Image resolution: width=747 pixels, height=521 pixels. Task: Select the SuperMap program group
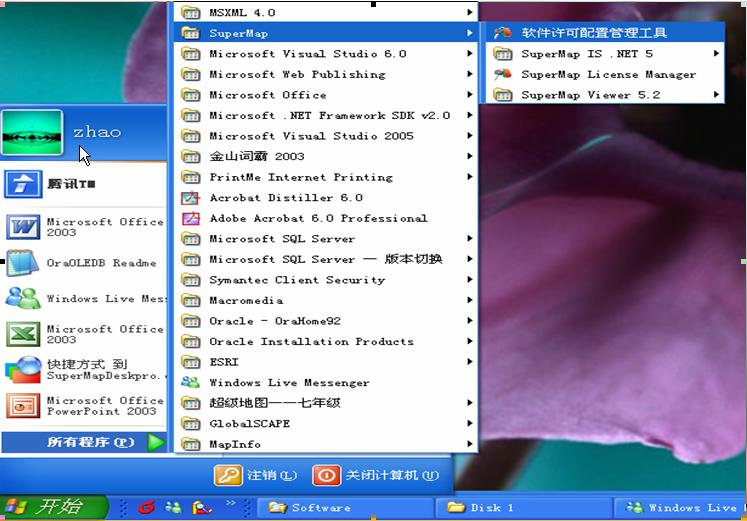coord(326,33)
